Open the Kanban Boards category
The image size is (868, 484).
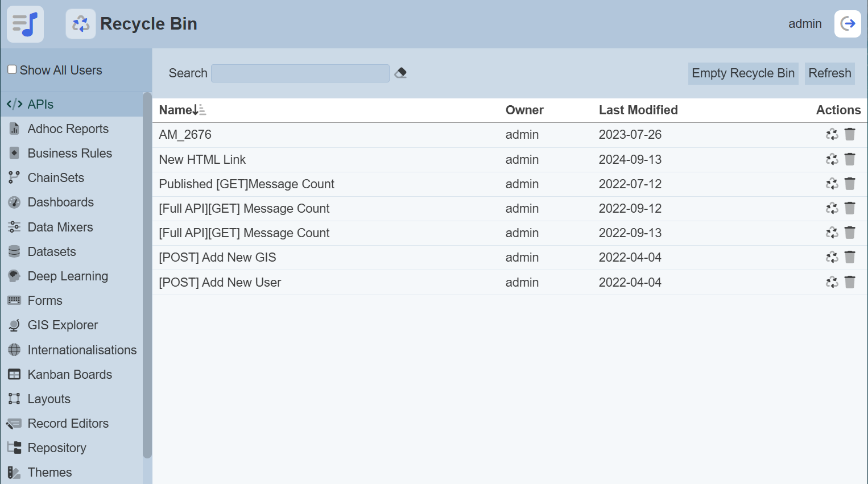pyautogui.click(x=69, y=374)
